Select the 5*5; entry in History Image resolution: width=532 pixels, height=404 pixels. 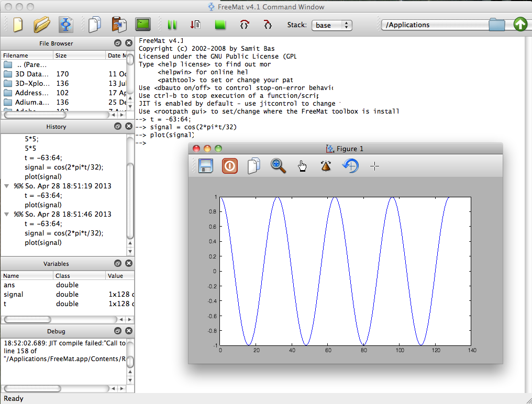click(31, 139)
